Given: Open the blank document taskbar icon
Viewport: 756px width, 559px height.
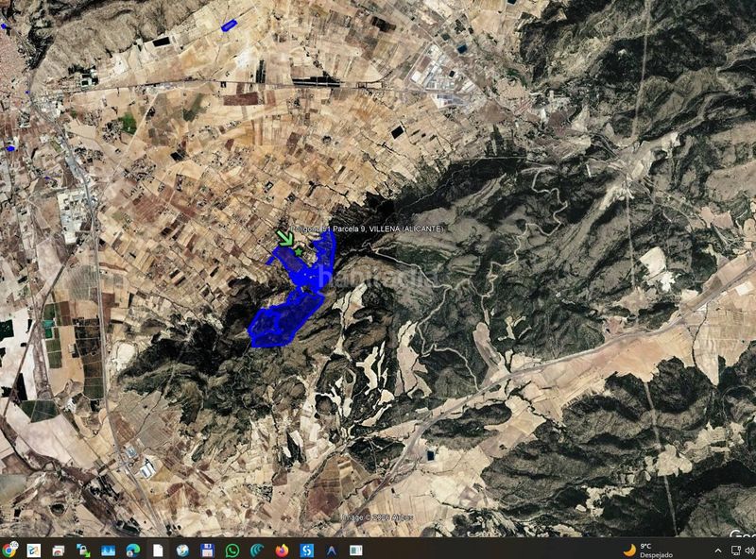Looking at the screenshot, I should pos(158,551).
